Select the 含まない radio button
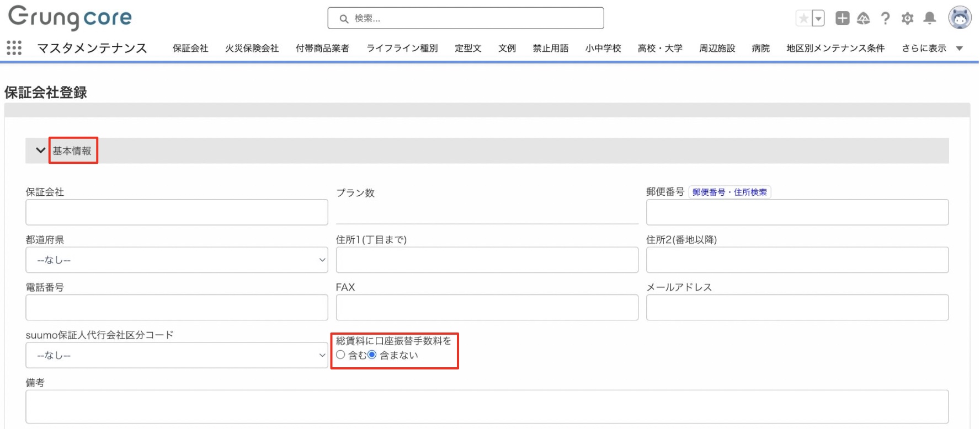The width and height of the screenshot is (980, 429). (372, 355)
